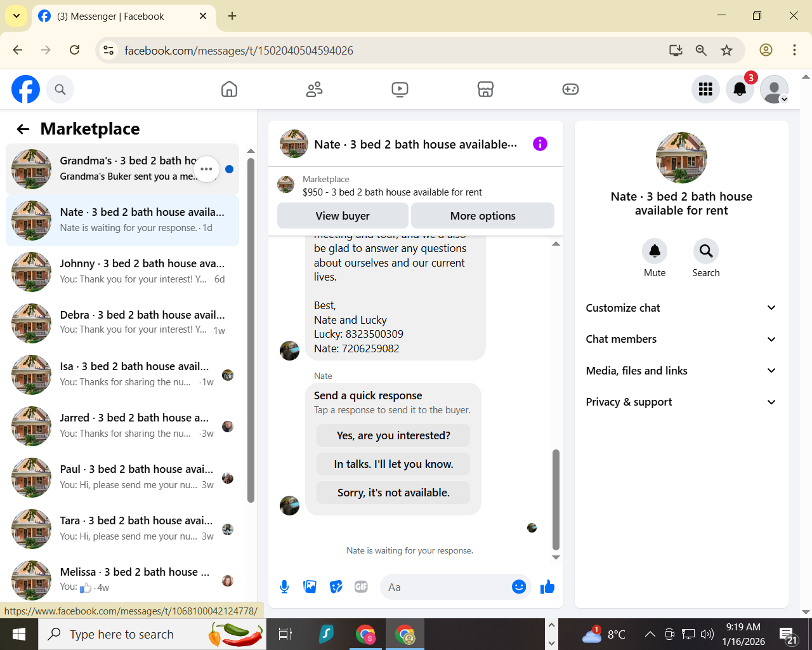Open notifications bell with 3 badge
This screenshot has height=650, width=812.
tap(740, 90)
